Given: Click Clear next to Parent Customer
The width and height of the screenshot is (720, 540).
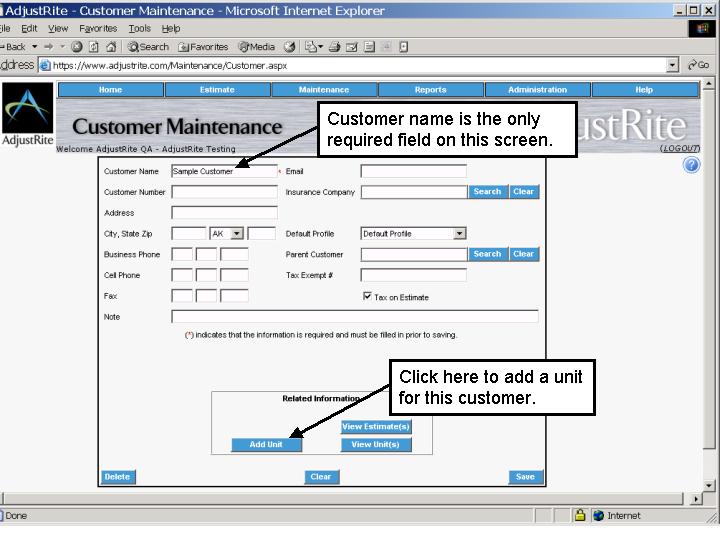Looking at the screenshot, I should (x=523, y=254).
